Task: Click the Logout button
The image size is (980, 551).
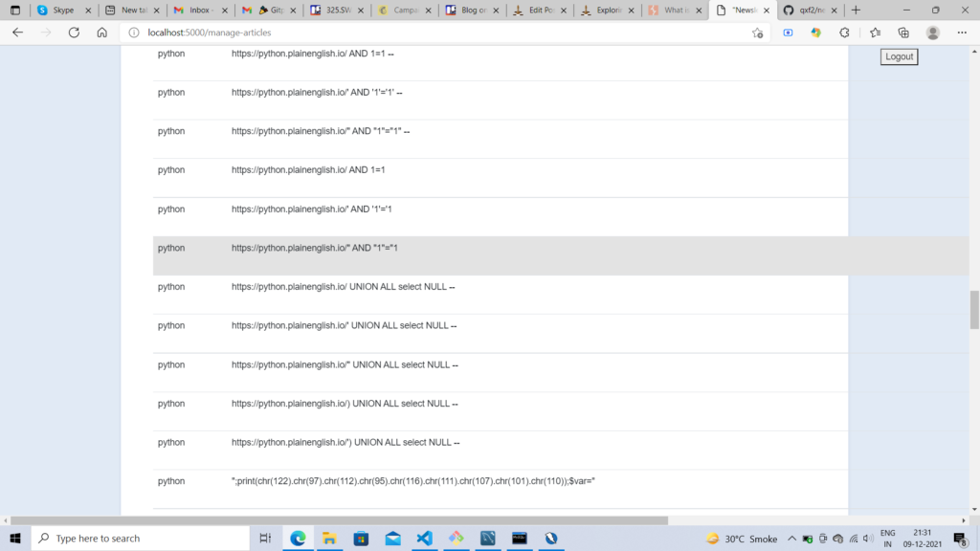Action: pyautogui.click(x=898, y=55)
